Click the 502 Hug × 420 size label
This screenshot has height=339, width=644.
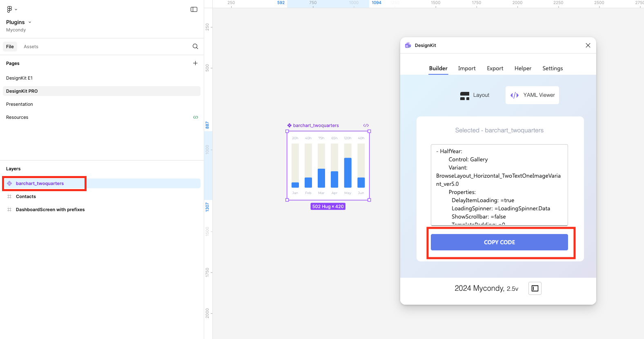click(328, 207)
